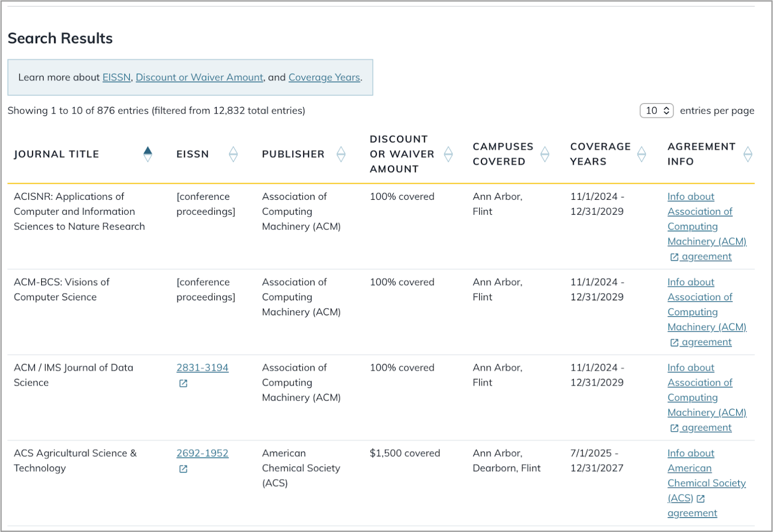Click external link icon under 2831-3194
Viewport: 773px width, 532px height.
click(x=183, y=384)
